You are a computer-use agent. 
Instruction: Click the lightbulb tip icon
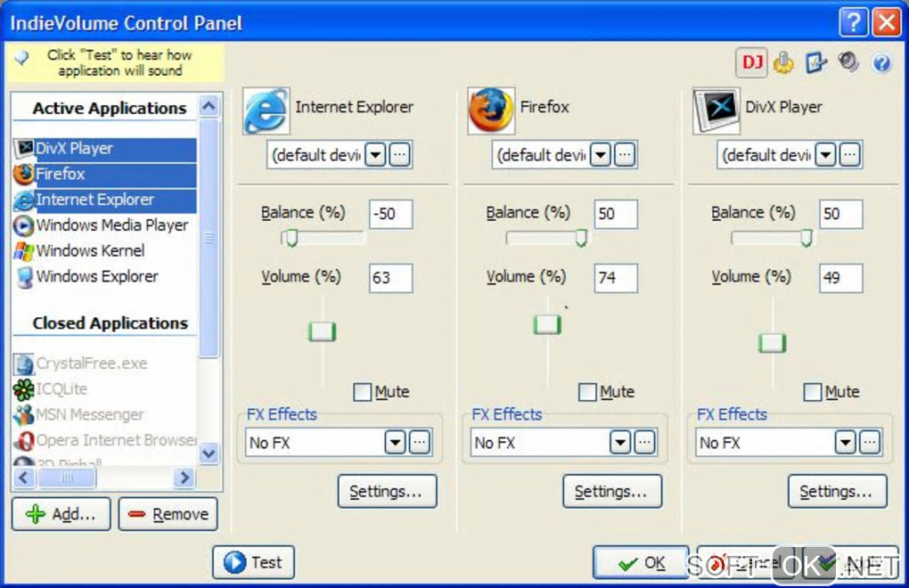click(x=21, y=57)
